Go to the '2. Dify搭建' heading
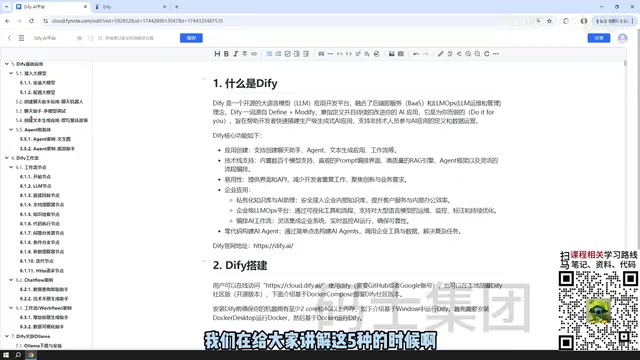This screenshot has height=360, width=640. [240, 265]
